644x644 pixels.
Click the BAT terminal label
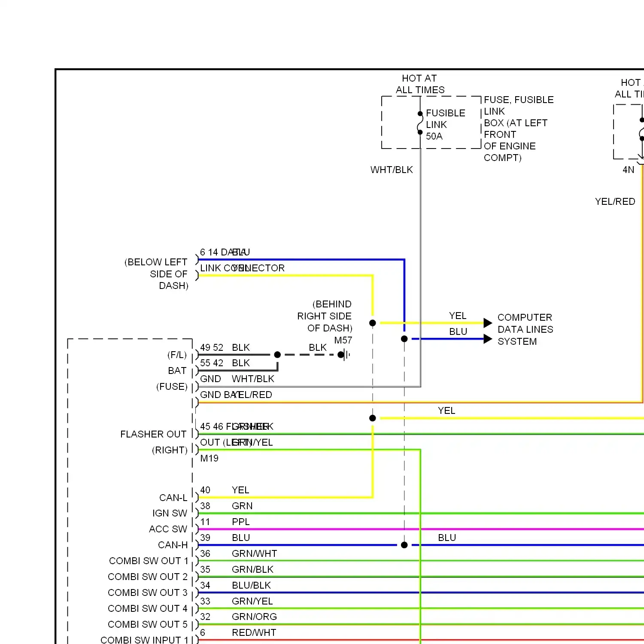tap(177, 371)
